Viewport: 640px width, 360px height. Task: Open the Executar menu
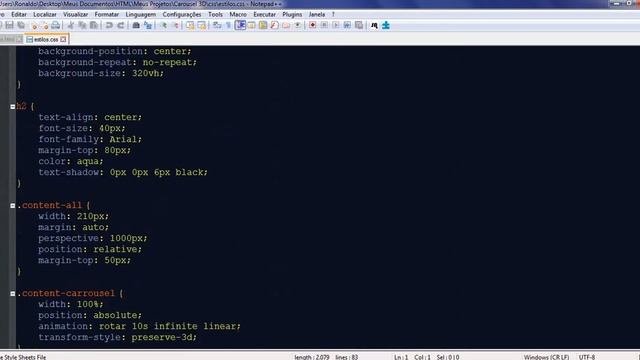pyautogui.click(x=264, y=14)
